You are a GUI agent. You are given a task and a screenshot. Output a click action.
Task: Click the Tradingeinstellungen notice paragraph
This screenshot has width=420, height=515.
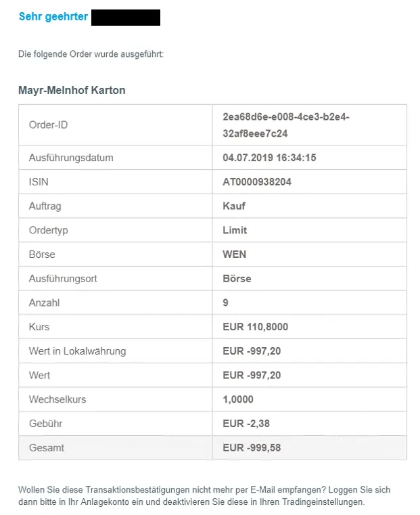tap(204, 495)
